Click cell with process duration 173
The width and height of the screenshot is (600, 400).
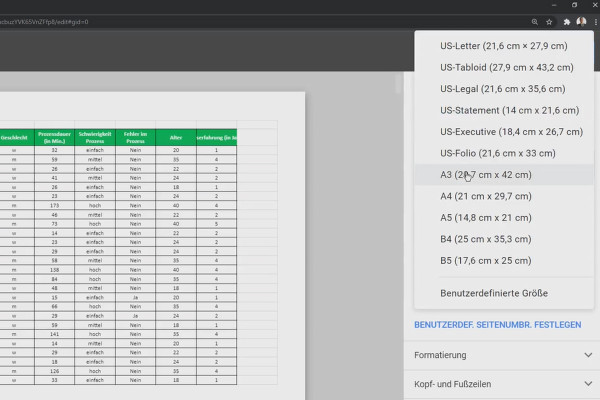(54, 206)
